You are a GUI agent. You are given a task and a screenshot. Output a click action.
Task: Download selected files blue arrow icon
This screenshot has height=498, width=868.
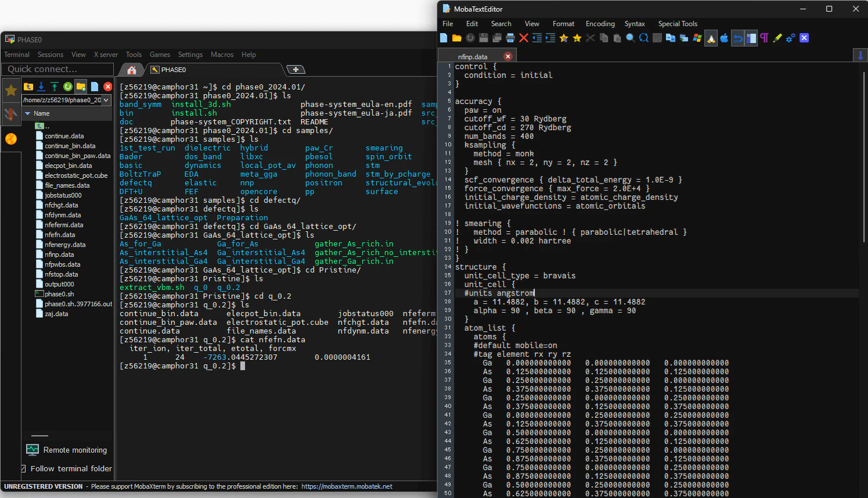tap(41, 87)
